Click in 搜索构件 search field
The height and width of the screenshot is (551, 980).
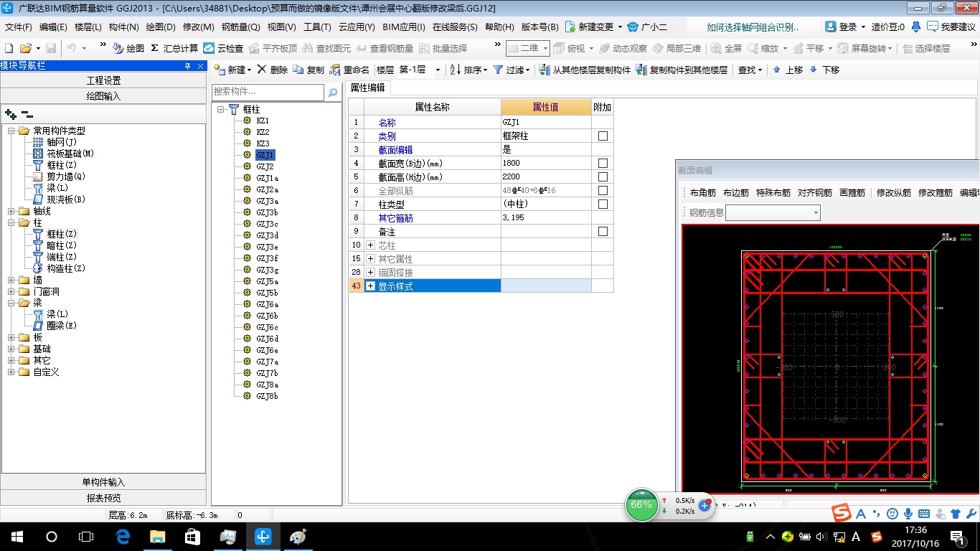pyautogui.click(x=268, y=92)
